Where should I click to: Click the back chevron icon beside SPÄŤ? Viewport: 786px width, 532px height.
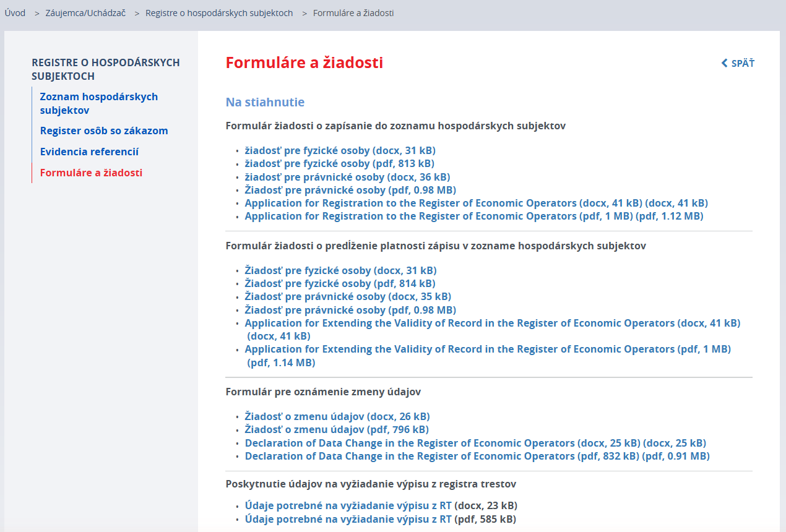725,63
